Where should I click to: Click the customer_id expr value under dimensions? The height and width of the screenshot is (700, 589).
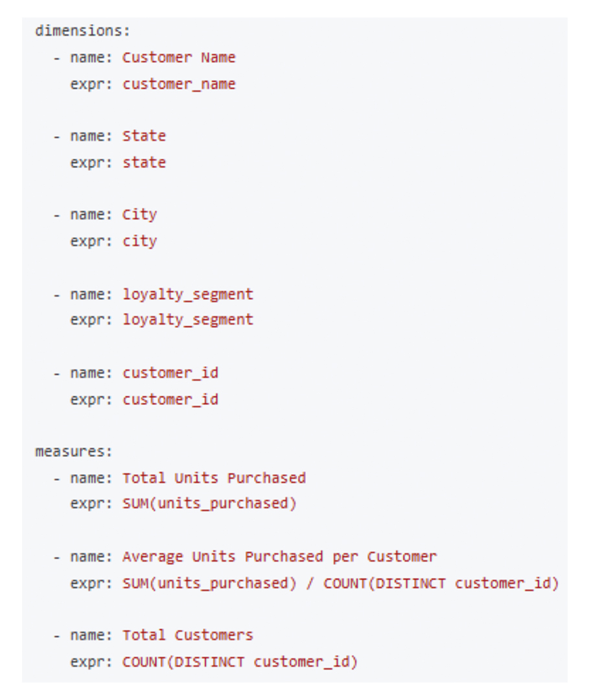pos(170,399)
